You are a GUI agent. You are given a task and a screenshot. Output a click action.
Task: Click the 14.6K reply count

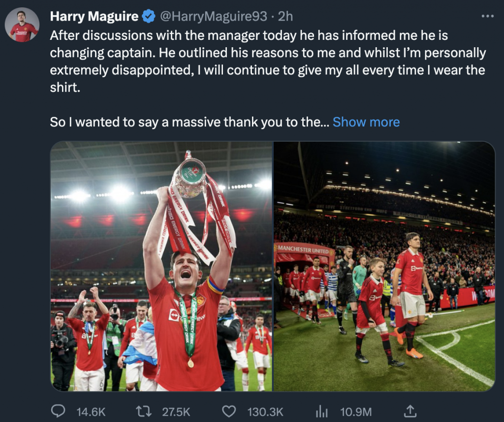(91, 412)
